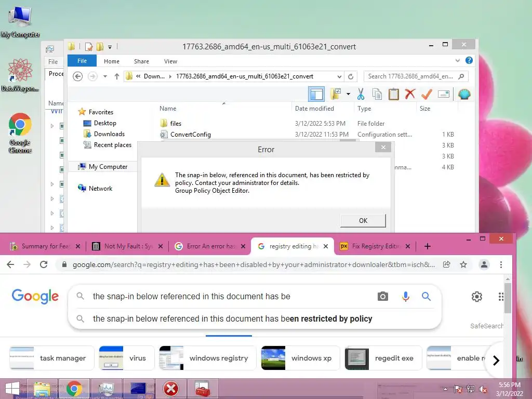Click Search by image camera icon
This screenshot has height=399, width=532.
pyautogui.click(x=383, y=296)
